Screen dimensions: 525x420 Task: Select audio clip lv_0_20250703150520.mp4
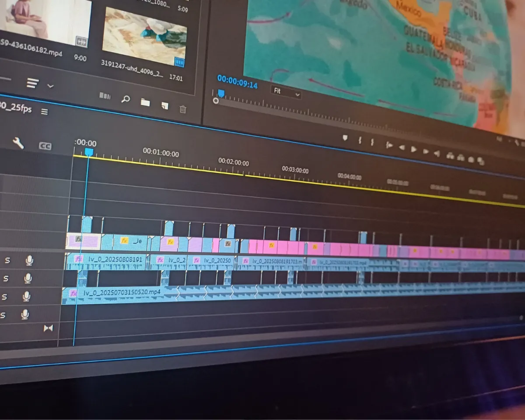point(120,294)
